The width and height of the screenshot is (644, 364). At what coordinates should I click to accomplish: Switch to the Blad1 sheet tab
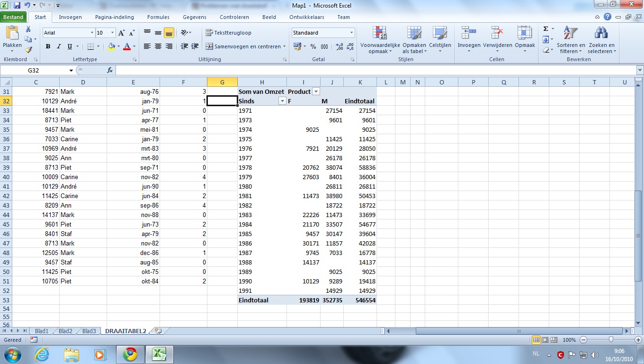42,331
